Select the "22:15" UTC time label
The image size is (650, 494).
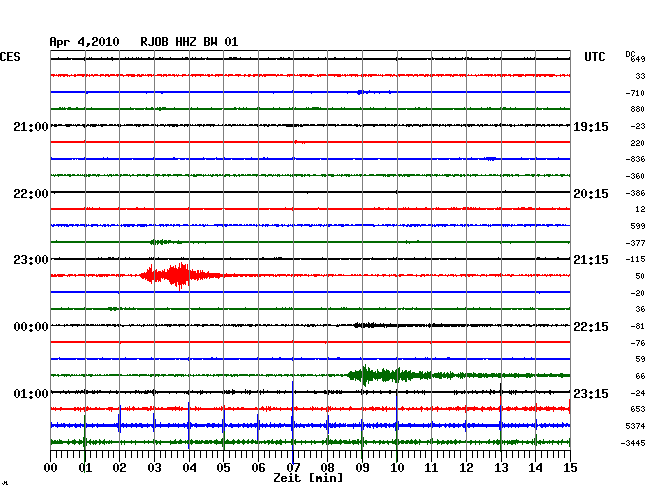point(591,327)
